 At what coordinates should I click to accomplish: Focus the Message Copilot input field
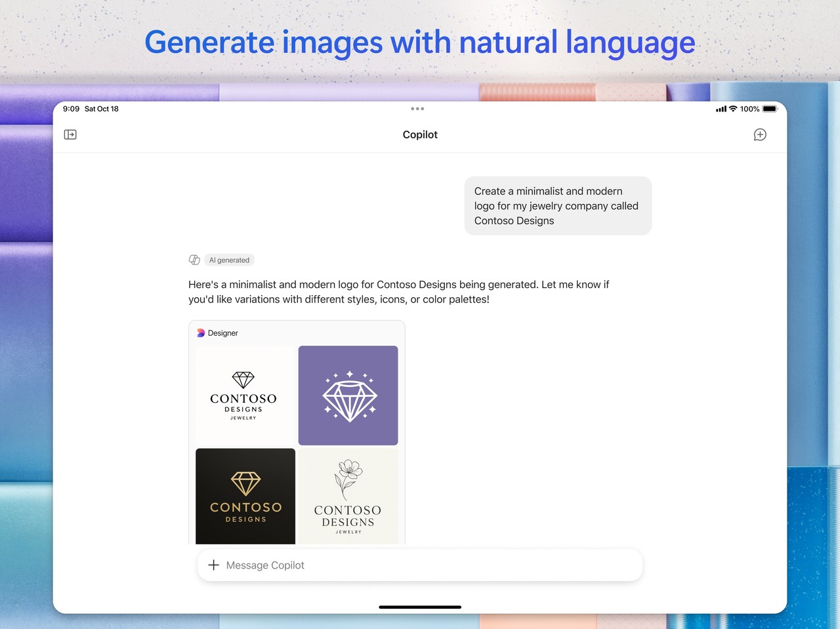(420, 565)
